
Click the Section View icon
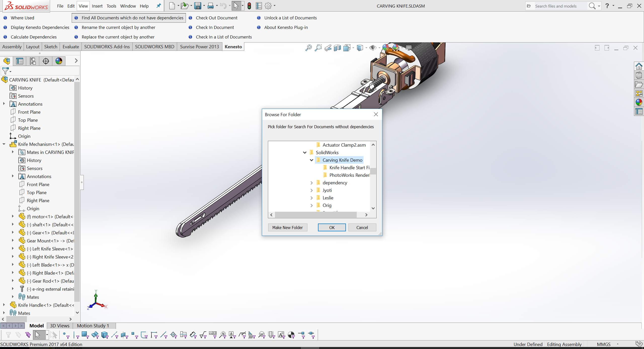click(x=337, y=48)
